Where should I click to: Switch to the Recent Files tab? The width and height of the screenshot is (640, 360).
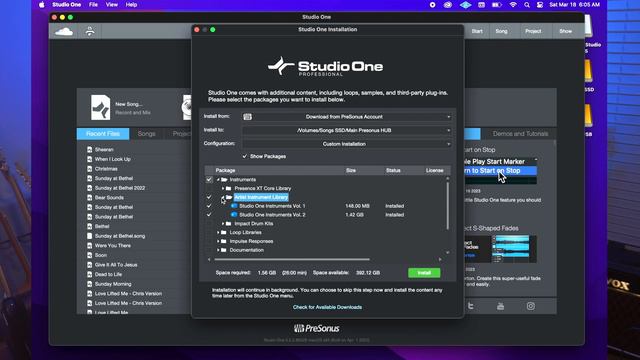(103, 134)
